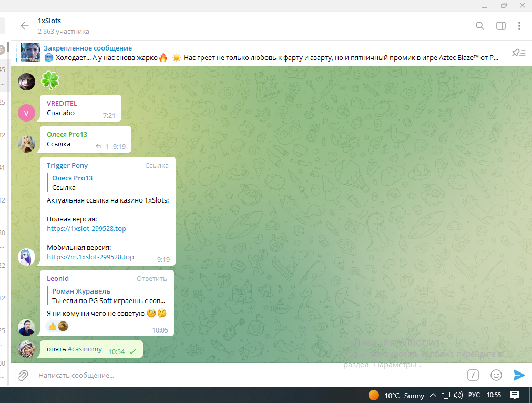
Task: Open Олеся Pro13's avatar photo
Action: [26, 144]
